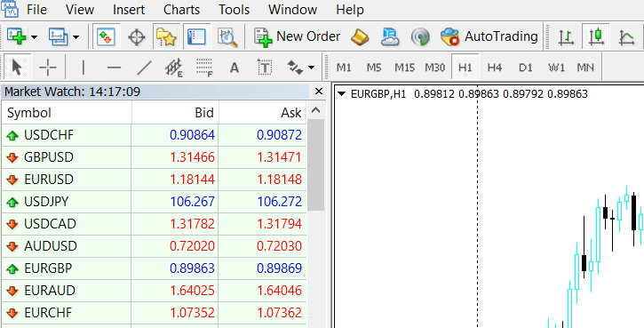This screenshot has height=328, width=644.
Task: Open the Strategy Tester icon
Action: click(x=227, y=36)
